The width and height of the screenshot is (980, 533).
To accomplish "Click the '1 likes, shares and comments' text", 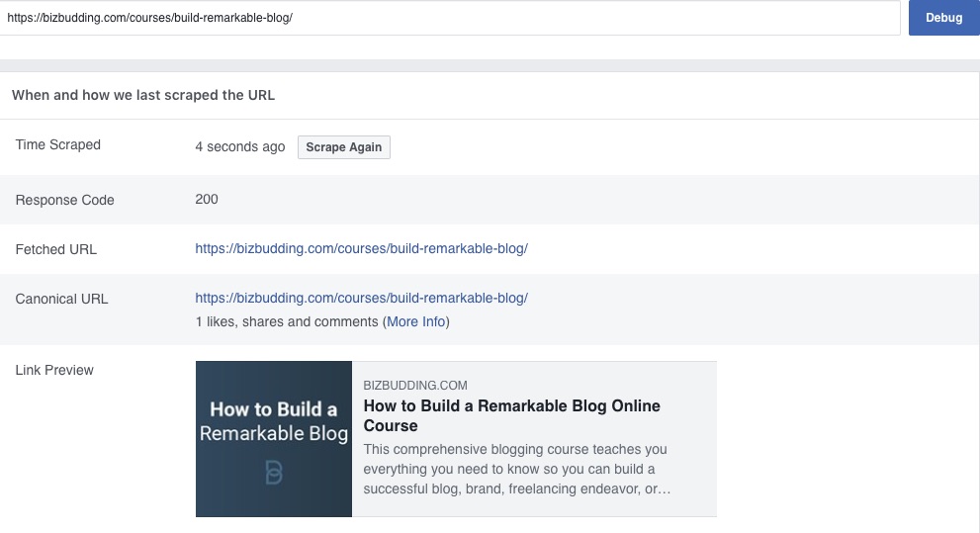I will (287, 321).
